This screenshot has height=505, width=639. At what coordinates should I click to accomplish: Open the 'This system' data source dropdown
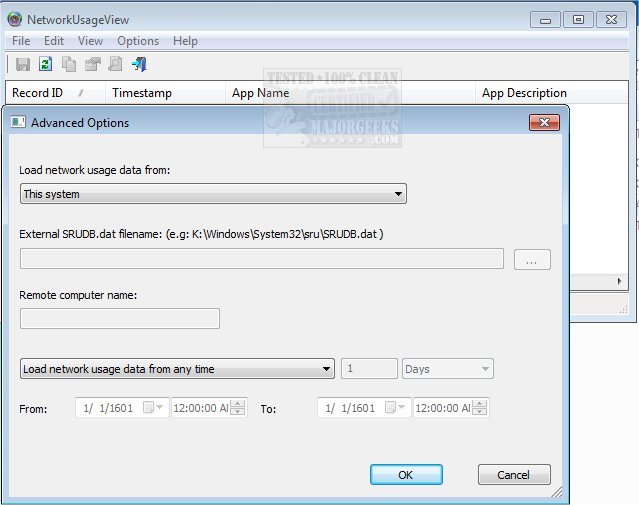(213, 194)
